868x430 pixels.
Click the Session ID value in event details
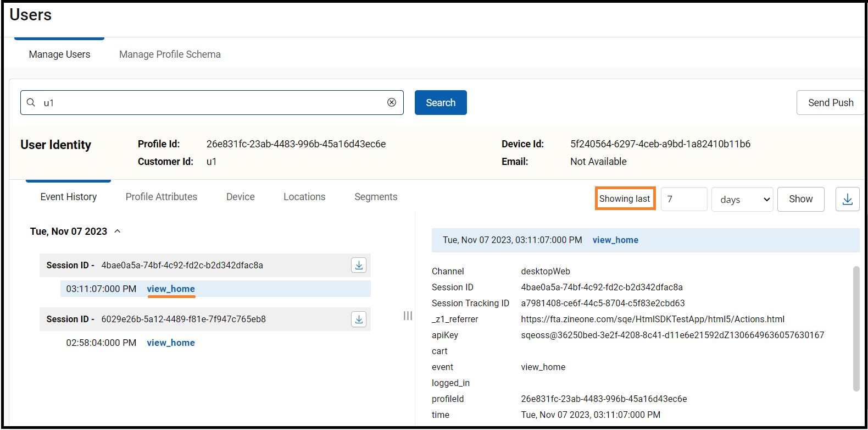tap(602, 288)
